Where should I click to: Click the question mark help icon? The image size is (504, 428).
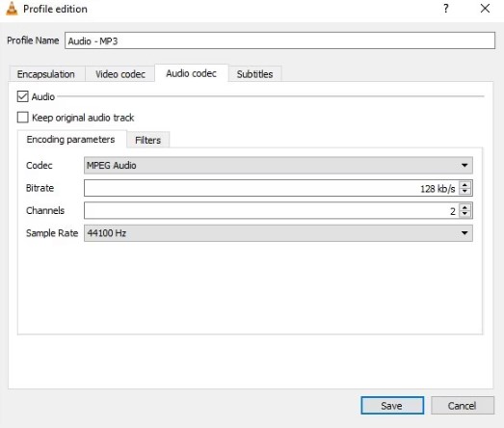[x=446, y=9]
